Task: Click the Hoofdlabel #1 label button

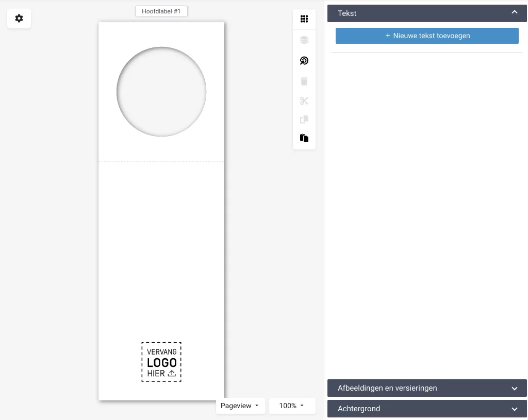Action: click(x=161, y=11)
